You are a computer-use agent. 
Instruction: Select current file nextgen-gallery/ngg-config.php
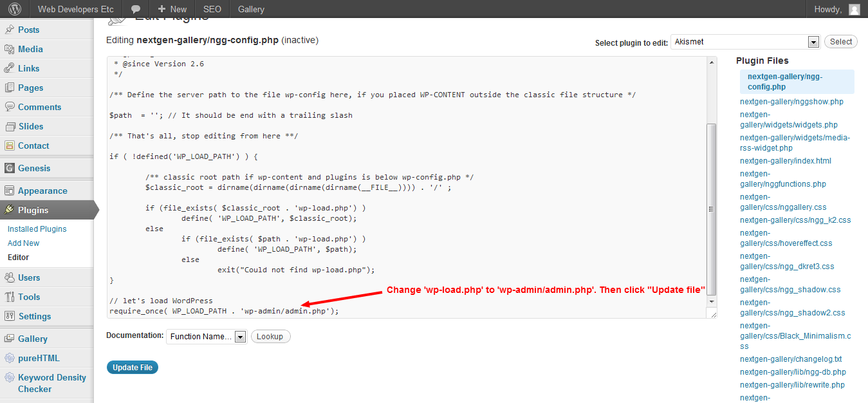click(x=797, y=81)
